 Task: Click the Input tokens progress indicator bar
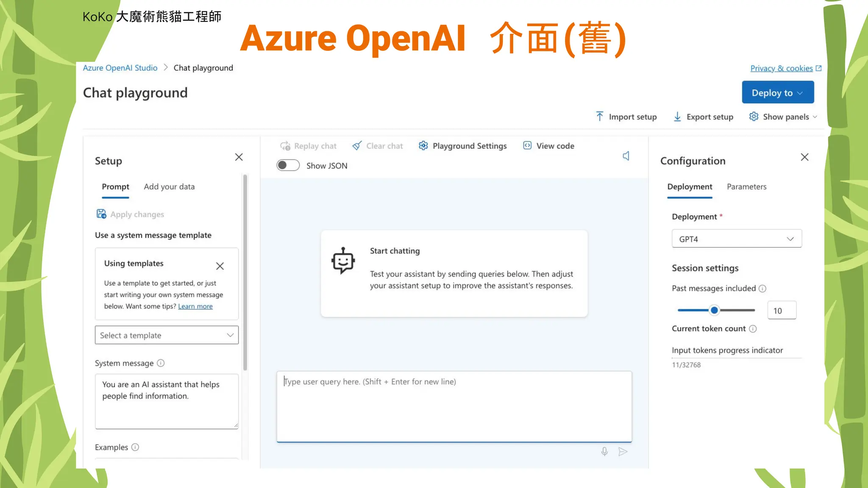tap(737, 358)
